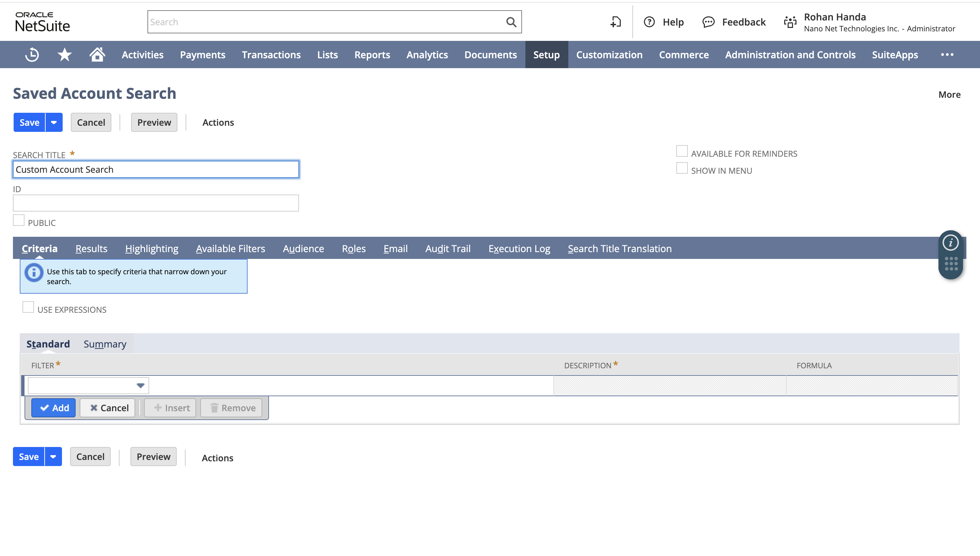
Task: Click the favorites star icon
Action: pos(65,55)
